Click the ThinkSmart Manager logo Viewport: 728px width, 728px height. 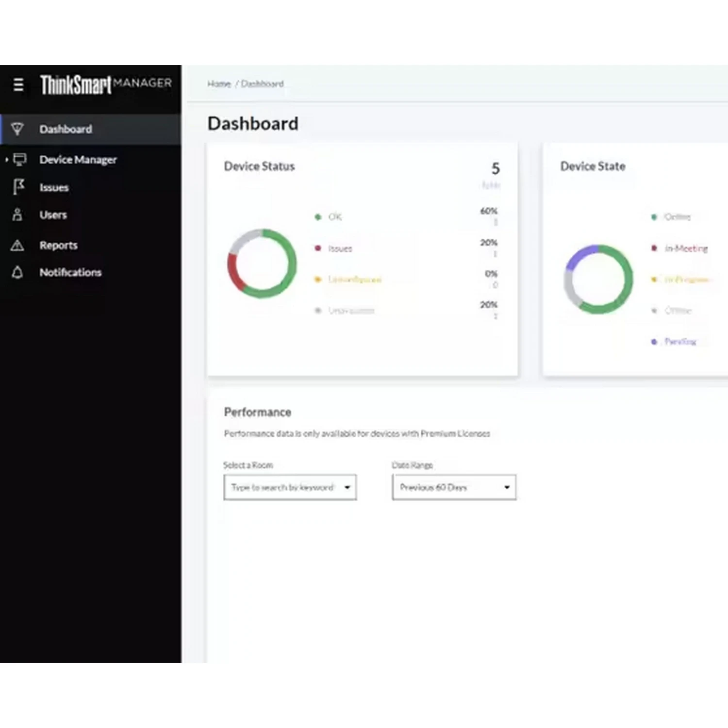pyautogui.click(x=105, y=84)
